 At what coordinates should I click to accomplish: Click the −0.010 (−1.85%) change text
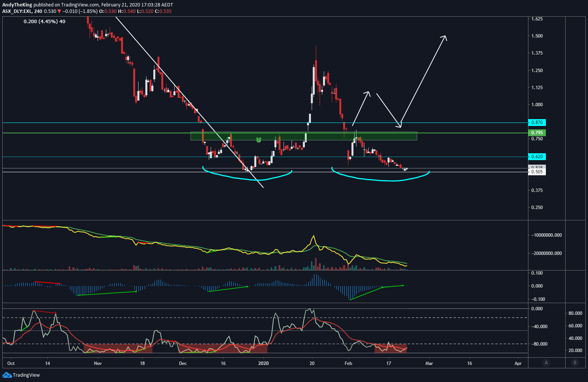coord(80,11)
